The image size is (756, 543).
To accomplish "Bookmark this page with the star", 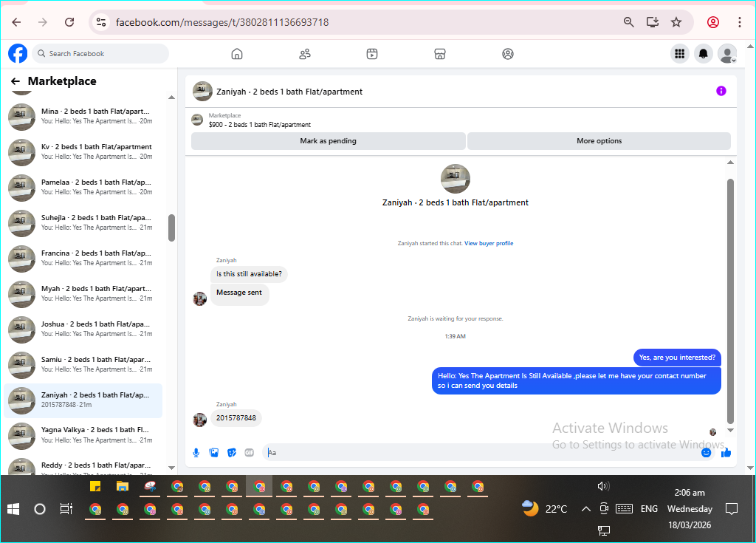I will tap(676, 22).
